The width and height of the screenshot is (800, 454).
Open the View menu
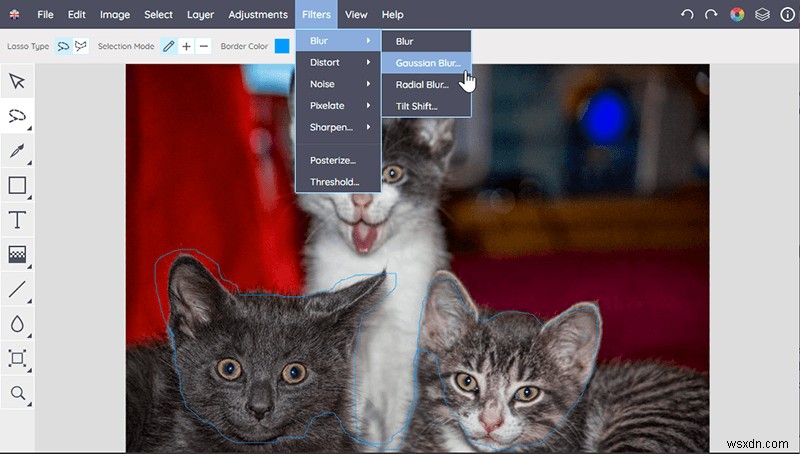click(x=356, y=14)
